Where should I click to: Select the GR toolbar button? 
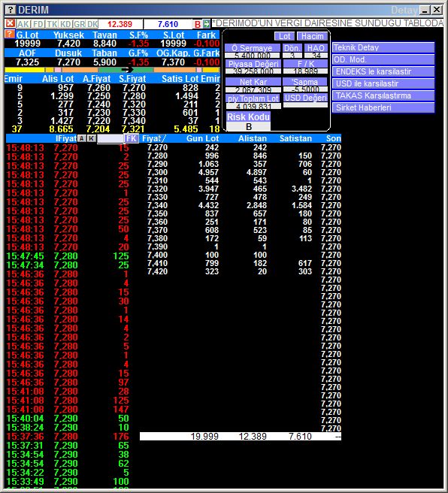tap(79, 24)
